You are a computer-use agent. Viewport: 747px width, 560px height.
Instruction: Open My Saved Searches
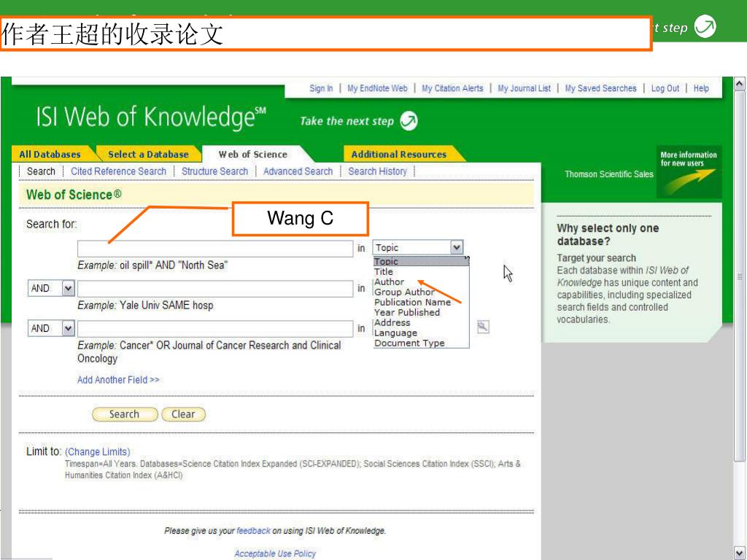(601, 88)
